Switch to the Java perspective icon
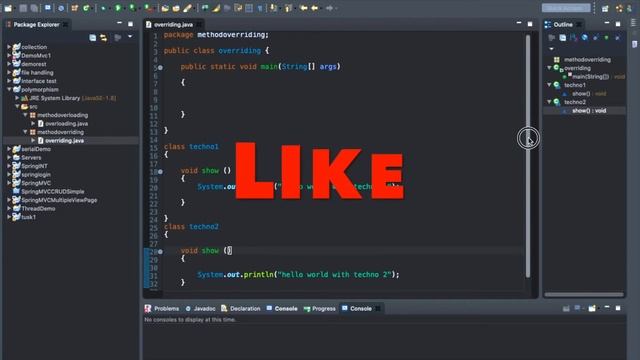 point(629,8)
